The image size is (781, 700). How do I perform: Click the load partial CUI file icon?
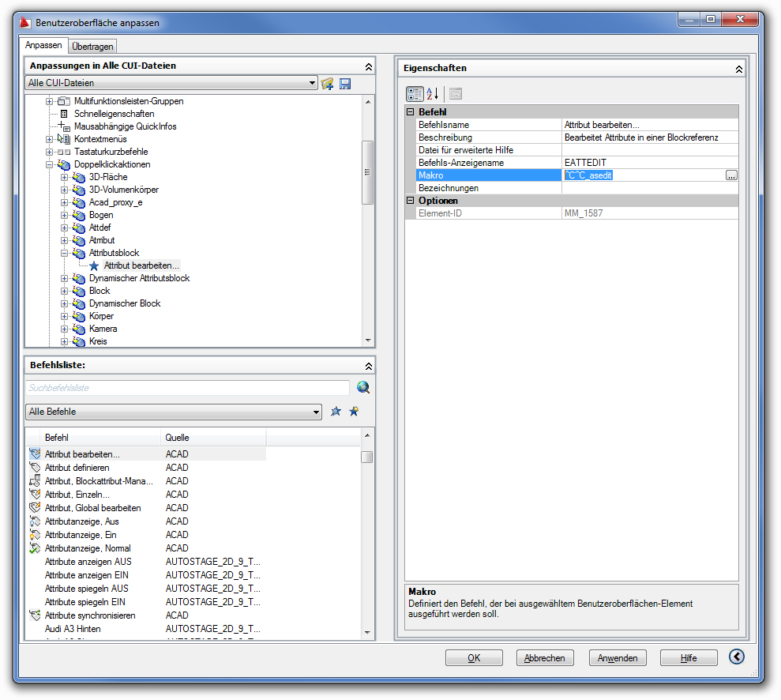point(328,83)
